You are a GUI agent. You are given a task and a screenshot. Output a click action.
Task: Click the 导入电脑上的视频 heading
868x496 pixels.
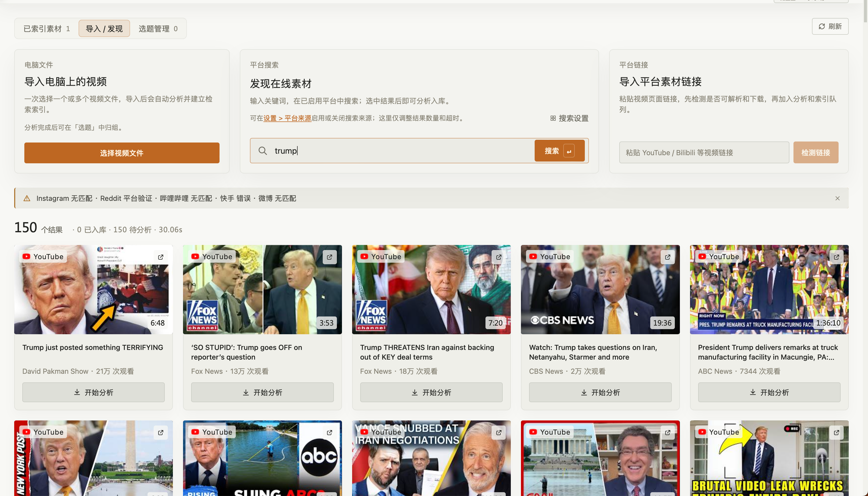pyautogui.click(x=65, y=81)
